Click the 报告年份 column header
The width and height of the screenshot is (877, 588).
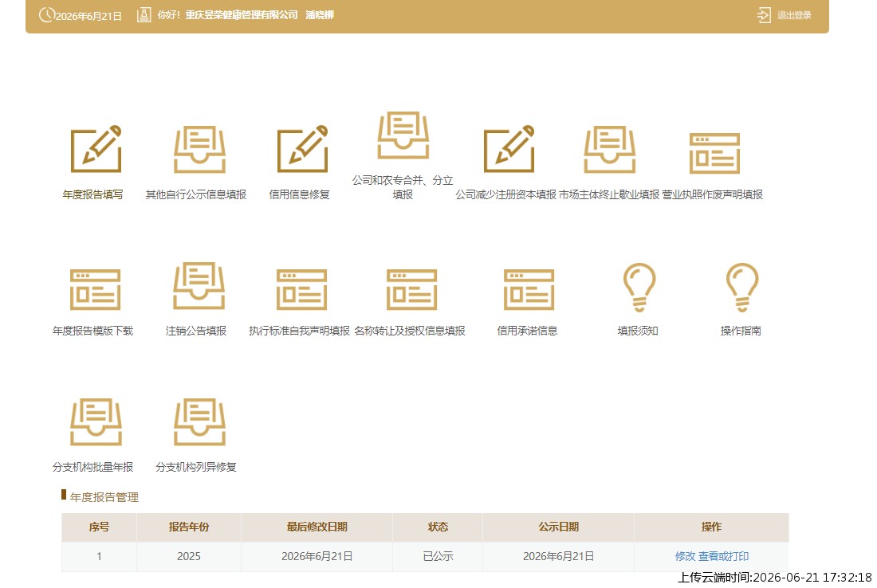tap(188, 527)
